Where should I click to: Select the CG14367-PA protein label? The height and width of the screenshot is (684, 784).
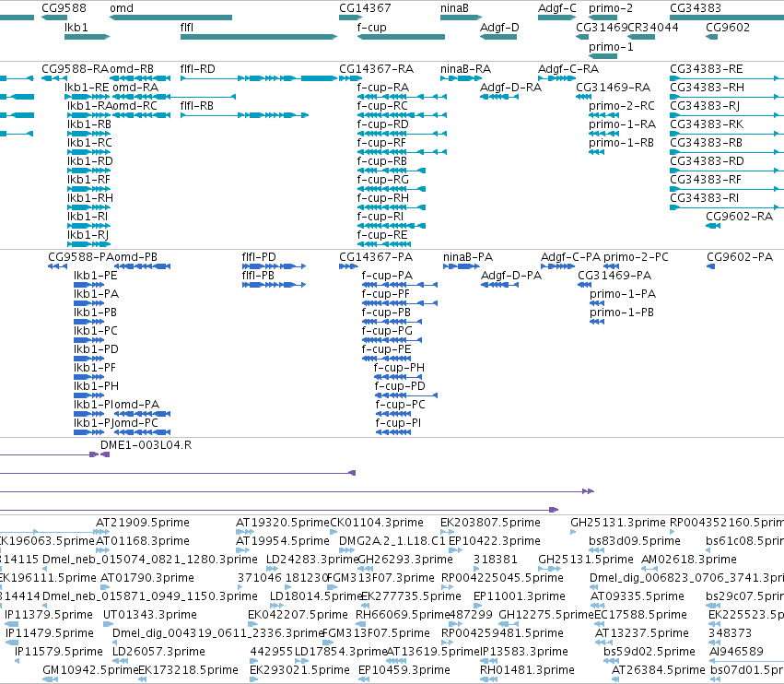tap(376, 257)
